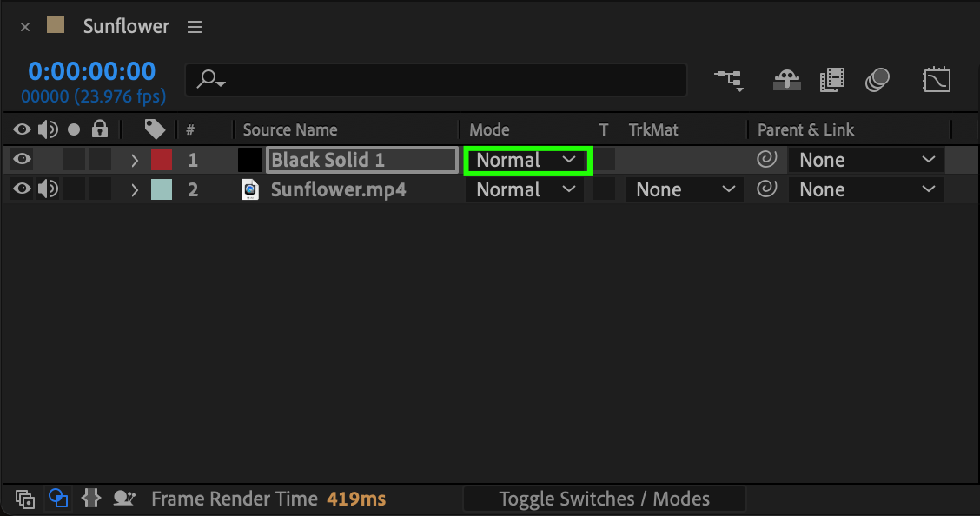Open the Graph Editor icon
Screen dimensions: 980x516
[937, 80]
